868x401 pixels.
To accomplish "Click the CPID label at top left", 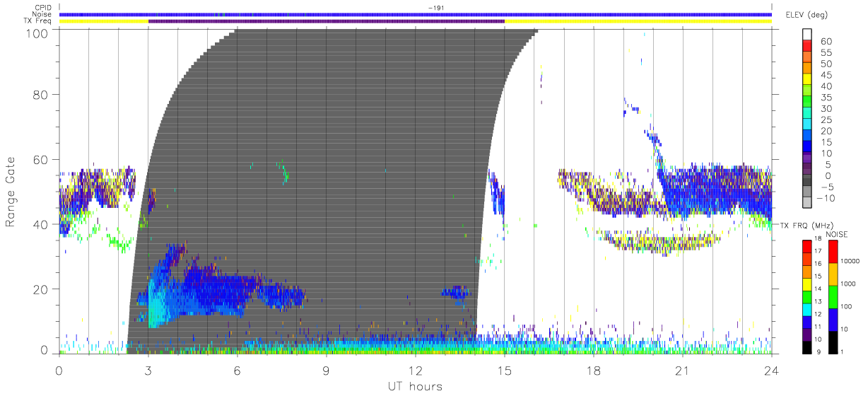I will pos(43,8).
